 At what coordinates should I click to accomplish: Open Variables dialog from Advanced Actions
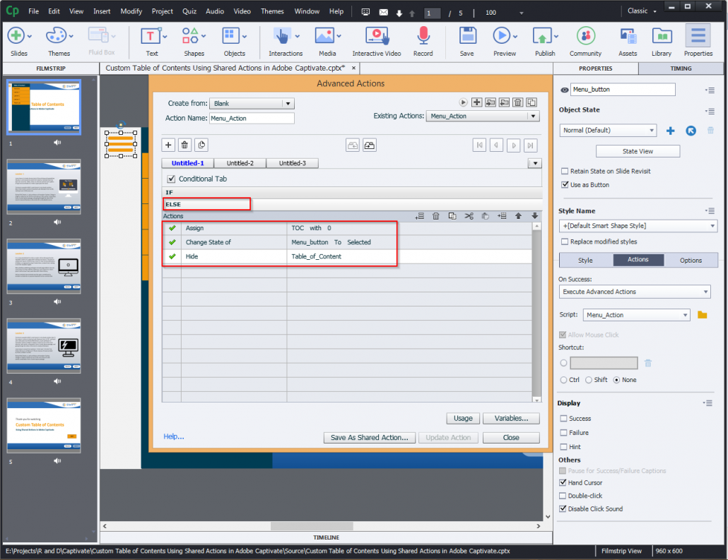(x=511, y=418)
